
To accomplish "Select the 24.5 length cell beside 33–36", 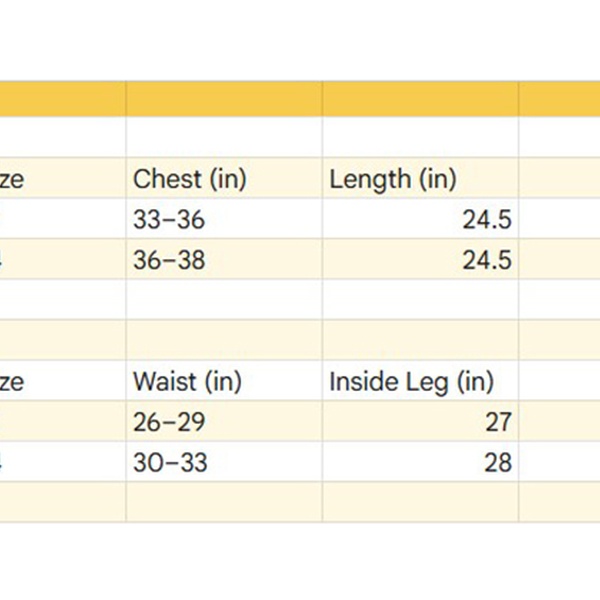I will point(420,220).
